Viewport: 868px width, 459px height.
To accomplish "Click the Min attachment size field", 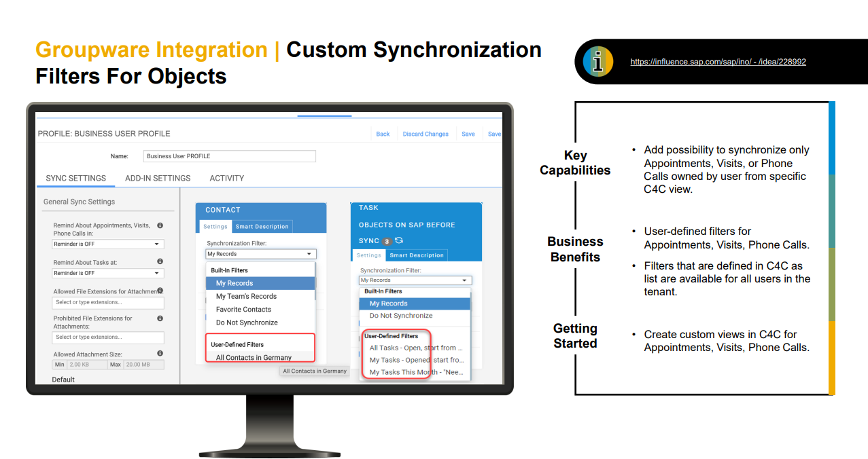I will pos(79,365).
